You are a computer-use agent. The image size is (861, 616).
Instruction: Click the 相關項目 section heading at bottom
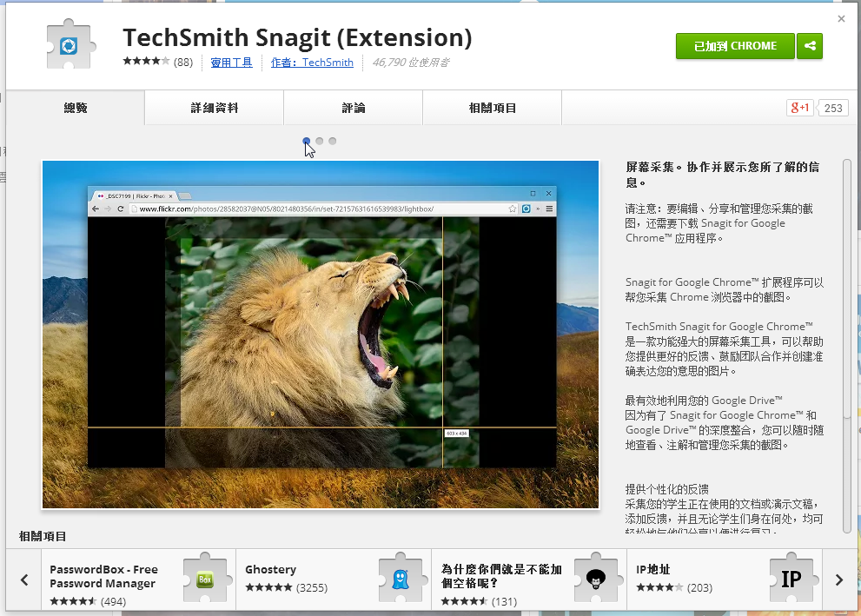pyautogui.click(x=43, y=536)
